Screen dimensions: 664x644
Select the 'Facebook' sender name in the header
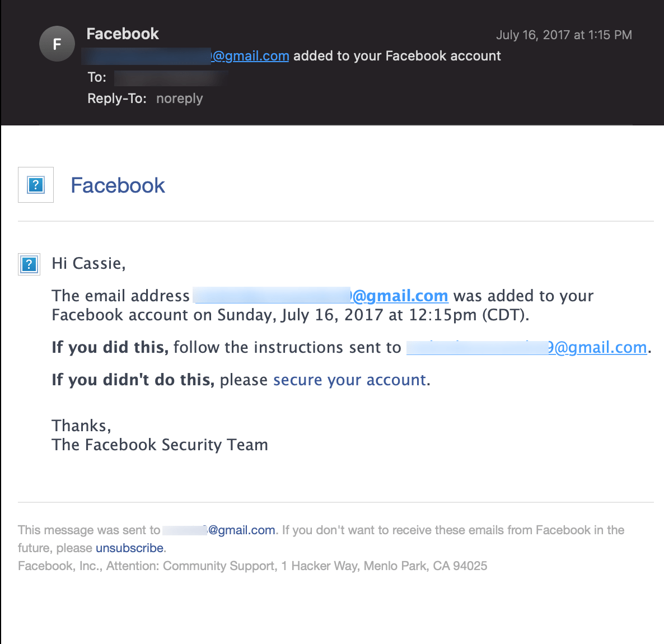click(x=122, y=34)
